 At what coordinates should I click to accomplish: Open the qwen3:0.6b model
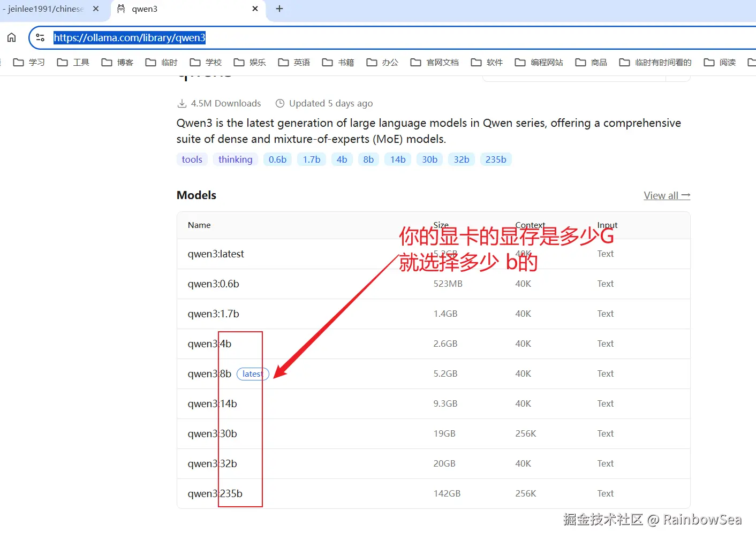213,284
